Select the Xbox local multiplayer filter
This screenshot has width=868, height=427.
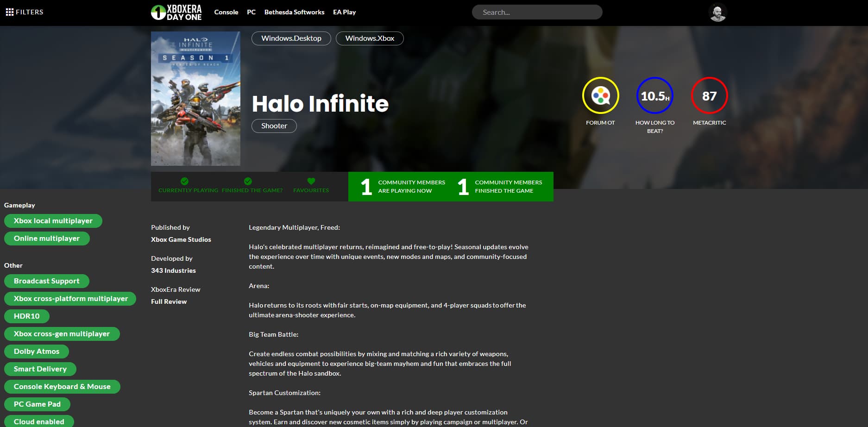point(53,221)
